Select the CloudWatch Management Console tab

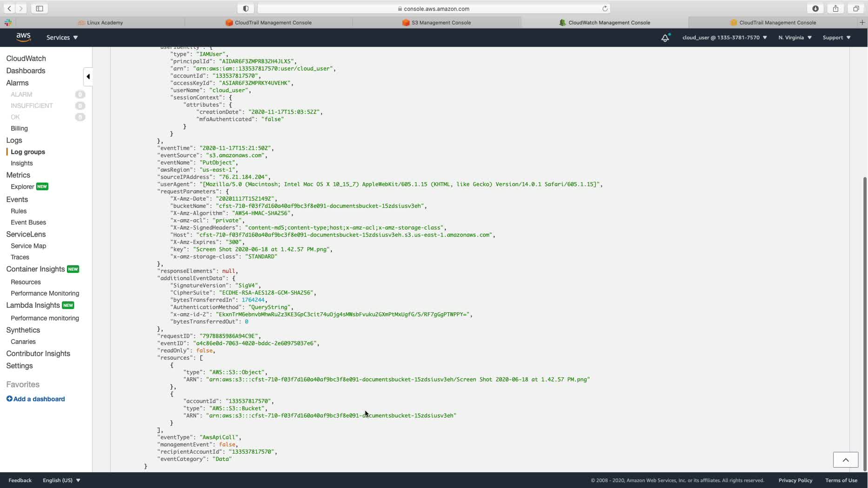[x=604, y=22]
